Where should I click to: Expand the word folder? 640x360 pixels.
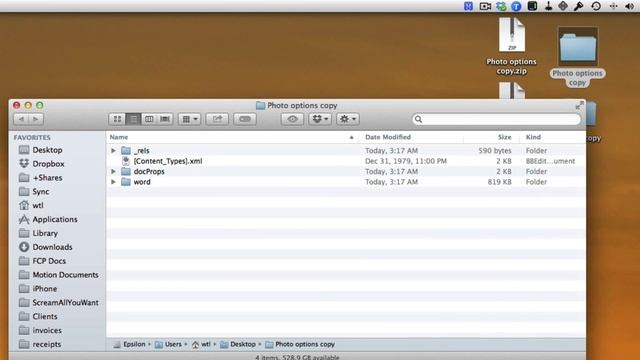pyautogui.click(x=113, y=182)
